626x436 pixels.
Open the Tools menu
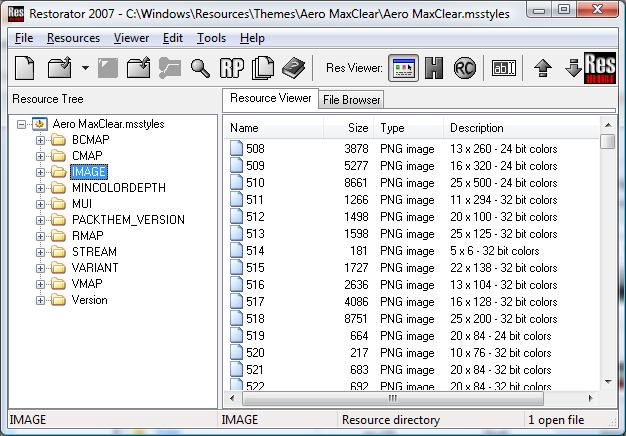(211, 38)
